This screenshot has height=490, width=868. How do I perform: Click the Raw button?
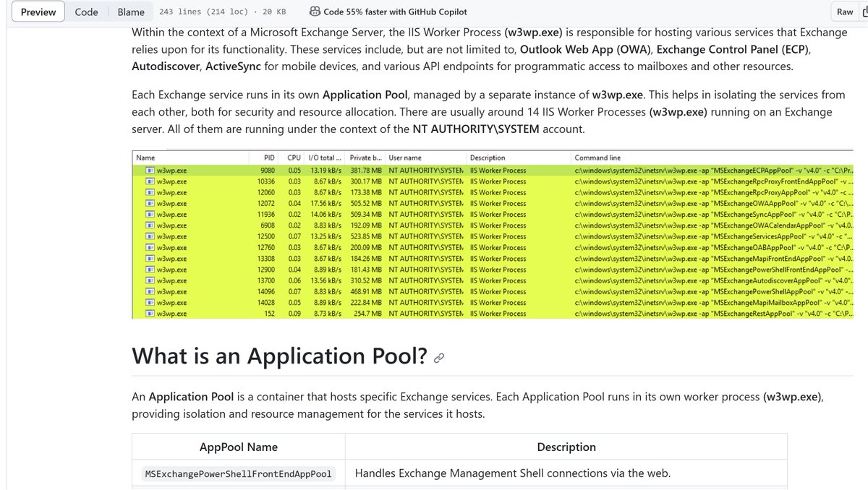tap(845, 12)
